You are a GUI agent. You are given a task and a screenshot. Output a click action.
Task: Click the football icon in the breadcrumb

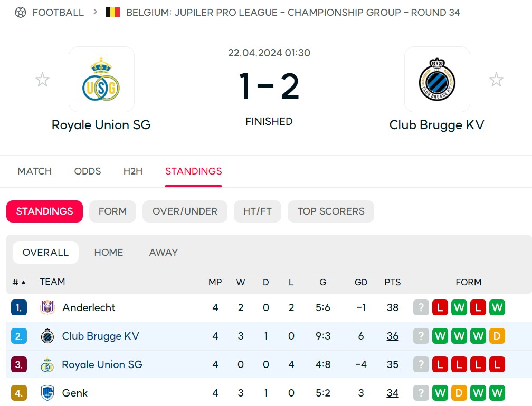pos(21,13)
